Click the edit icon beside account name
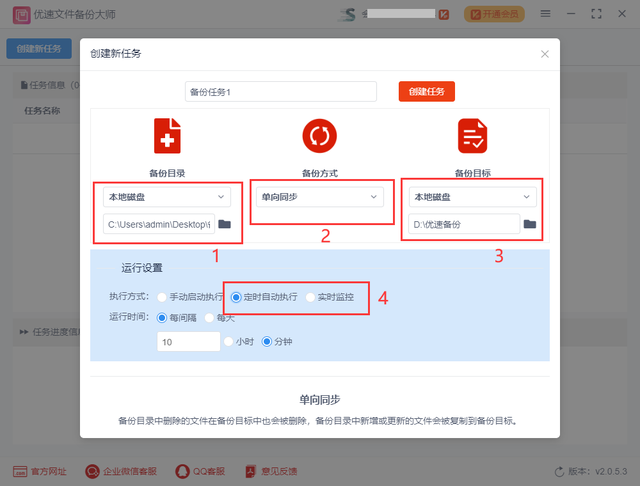The width and height of the screenshot is (640, 486). 444,15
